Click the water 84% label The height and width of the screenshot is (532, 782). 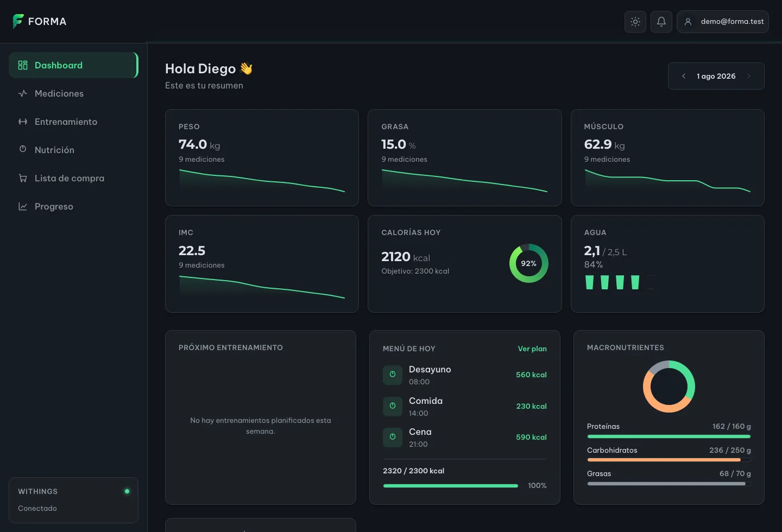pos(594,264)
